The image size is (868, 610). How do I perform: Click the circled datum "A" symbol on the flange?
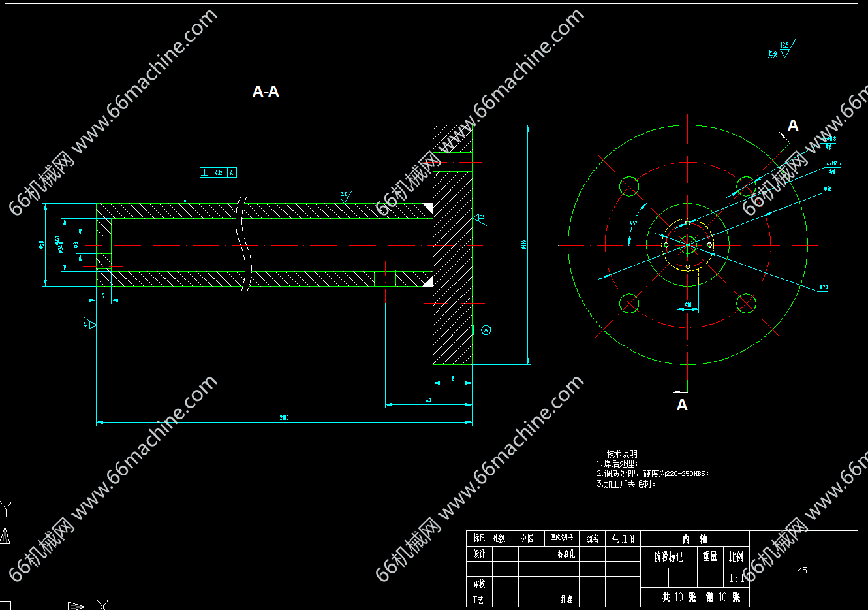(486, 330)
